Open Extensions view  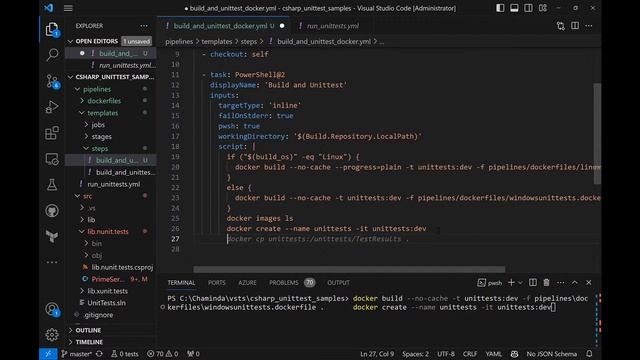coord(52,133)
